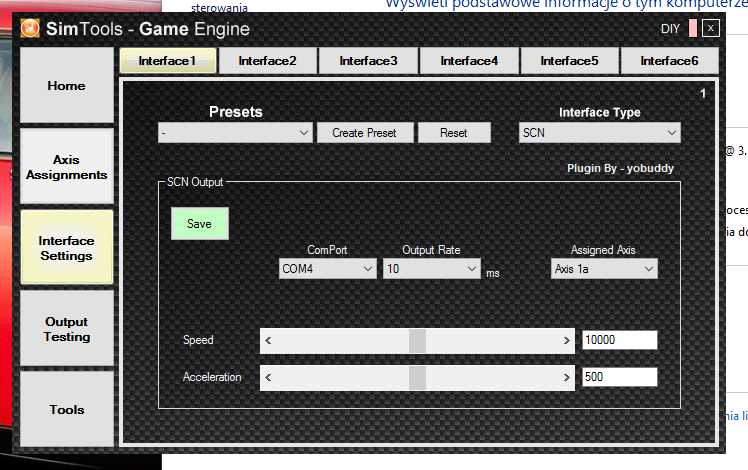
Task: Click the 'SCN Output' group label
Action: (195, 182)
